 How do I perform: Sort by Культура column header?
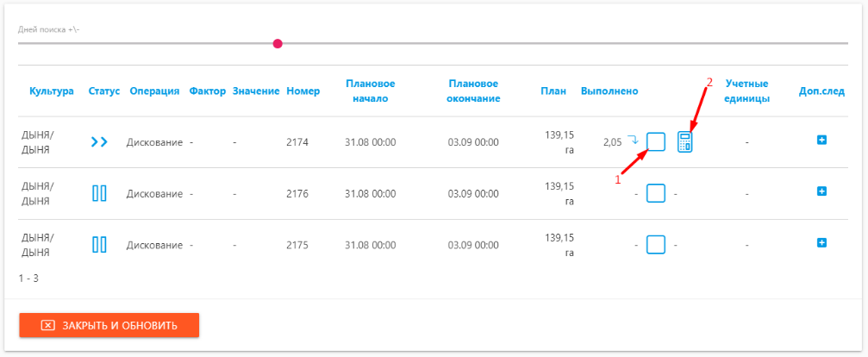click(52, 91)
